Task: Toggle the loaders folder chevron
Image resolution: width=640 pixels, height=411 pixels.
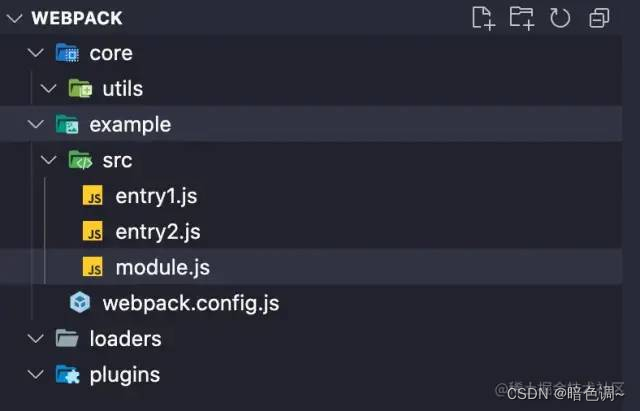Action: click(x=36, y=339)
